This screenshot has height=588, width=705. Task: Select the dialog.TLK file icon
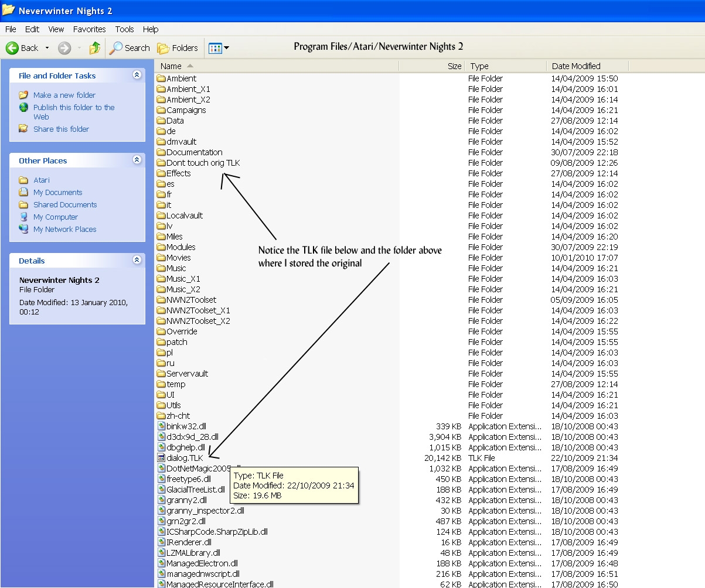tap(162, 458)
